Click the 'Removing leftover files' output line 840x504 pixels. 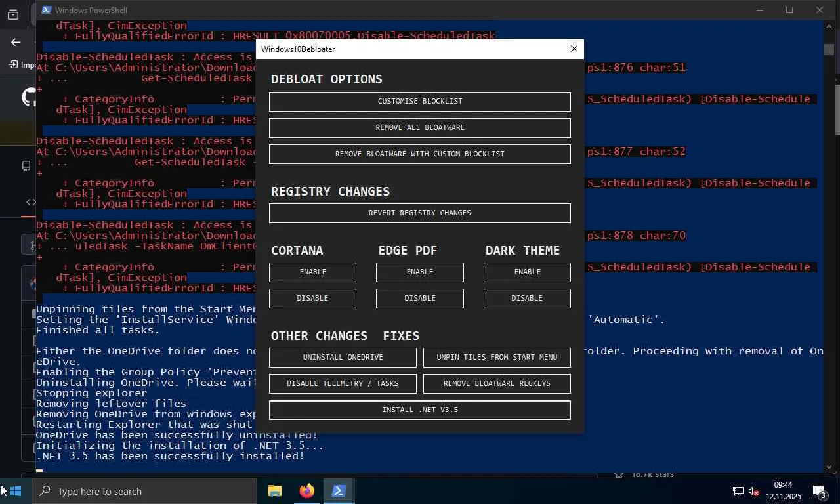[112, 403]
